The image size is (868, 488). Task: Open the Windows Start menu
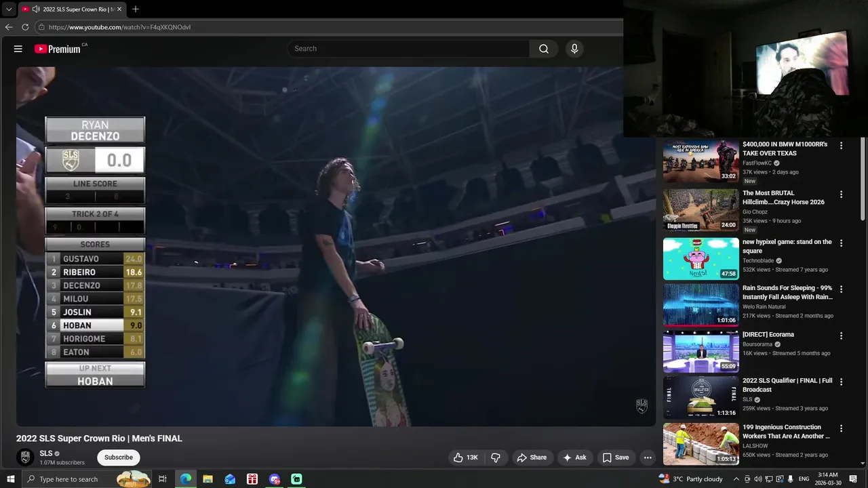(10, 479)
